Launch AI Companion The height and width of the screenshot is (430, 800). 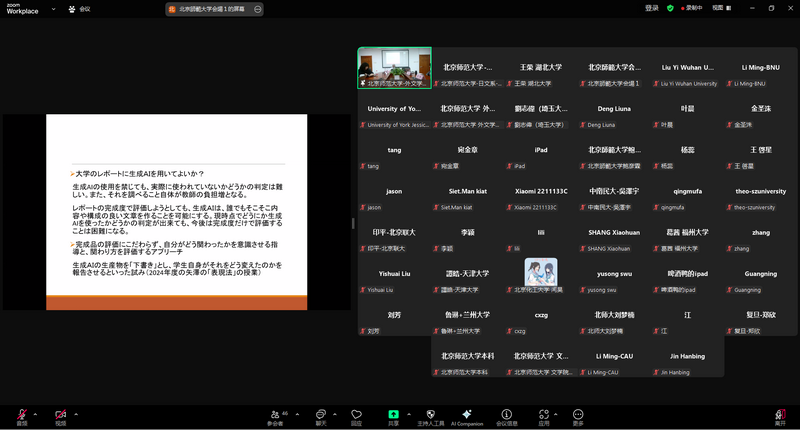pos(467,414)
